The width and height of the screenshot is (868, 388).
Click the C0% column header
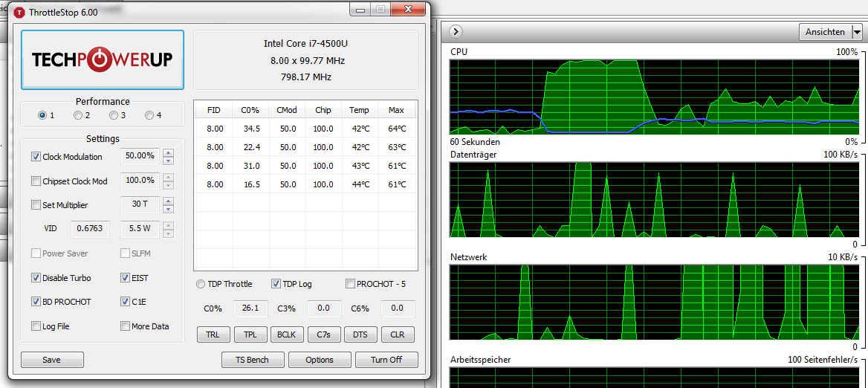(x=250, y=110)
